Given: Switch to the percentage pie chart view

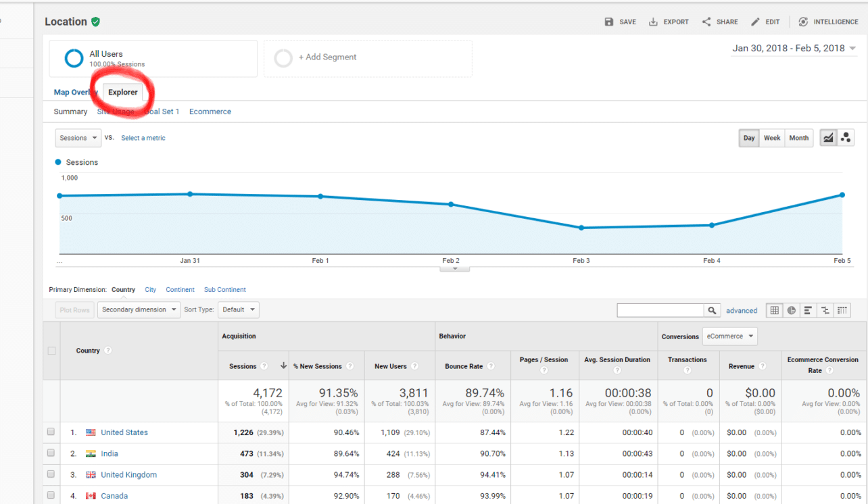Looking at the screenshot, I should coord(791,310).
